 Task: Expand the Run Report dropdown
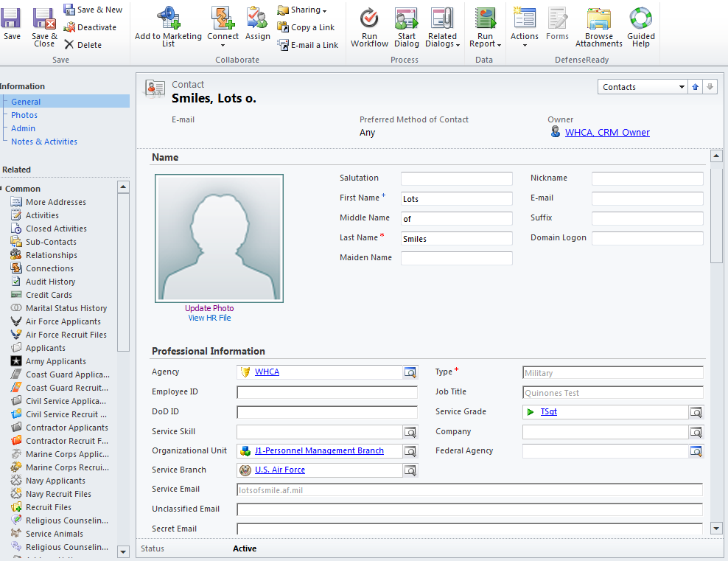[485, 44]
